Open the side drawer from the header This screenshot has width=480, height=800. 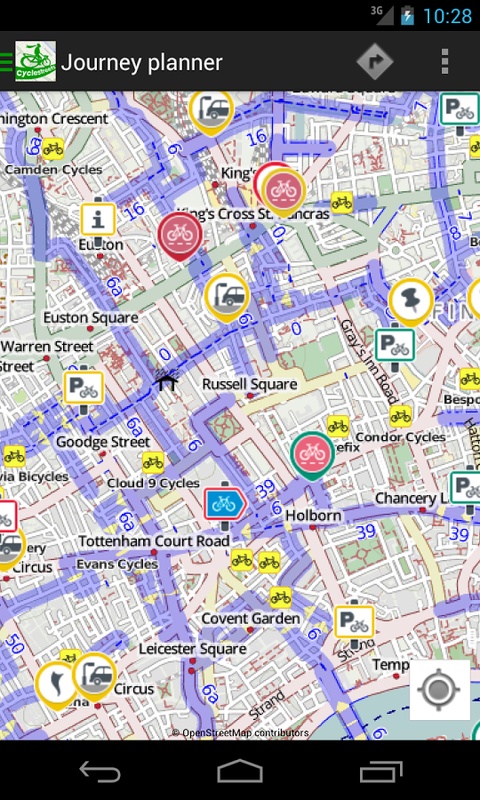[6, 62]
